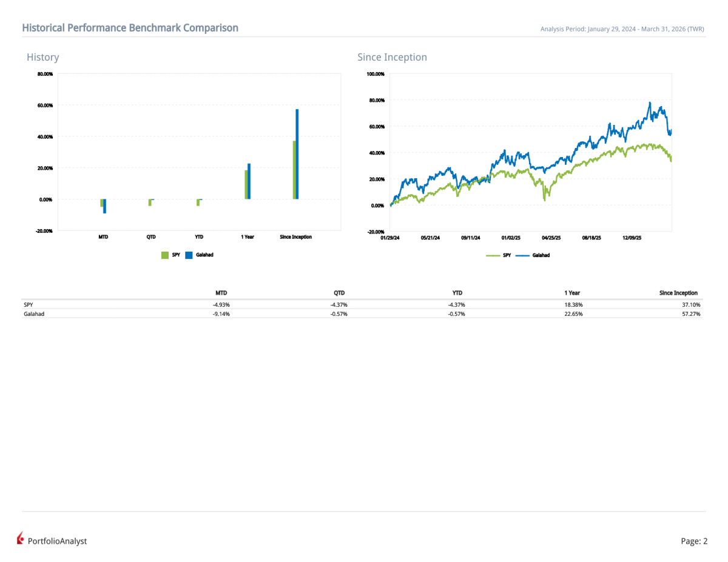
Task: Select the SPY 1 Year value 18.38%
Action: coord(573,304)
